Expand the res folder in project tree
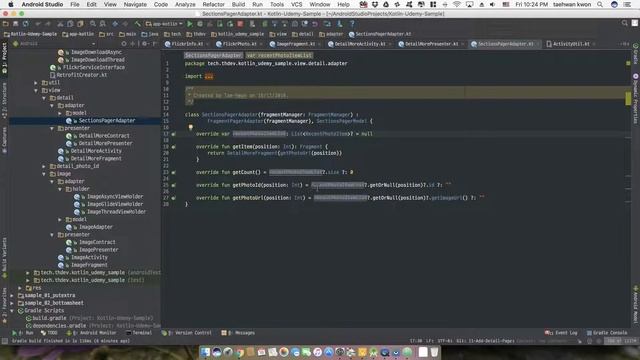Image resolution: width=640 pixels, height=360 pixels. coord(20,288)
